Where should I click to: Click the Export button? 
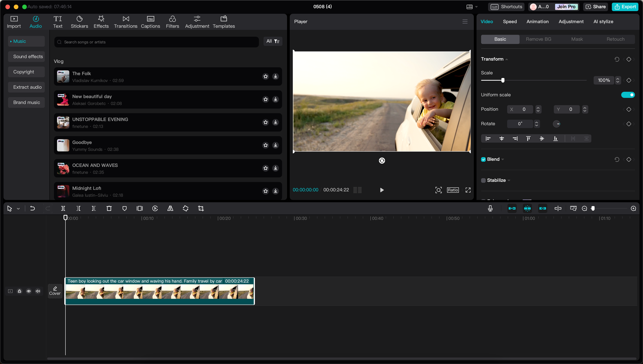625,7
